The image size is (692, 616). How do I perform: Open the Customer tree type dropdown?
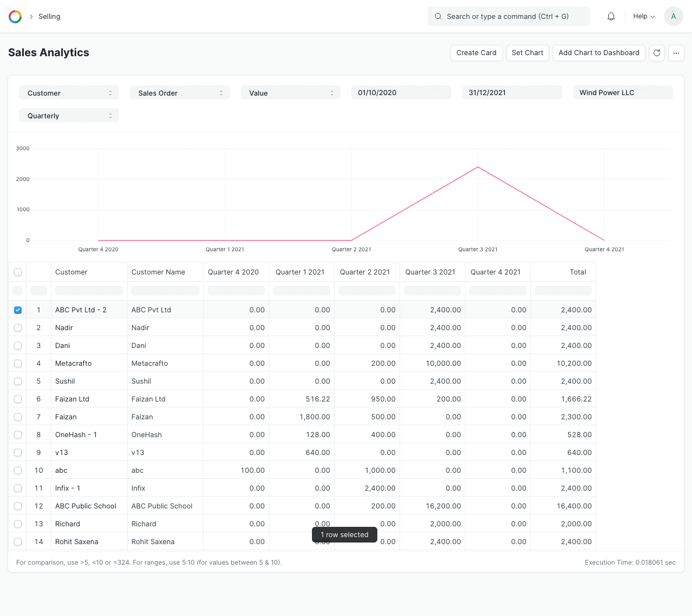pos(69,93)
